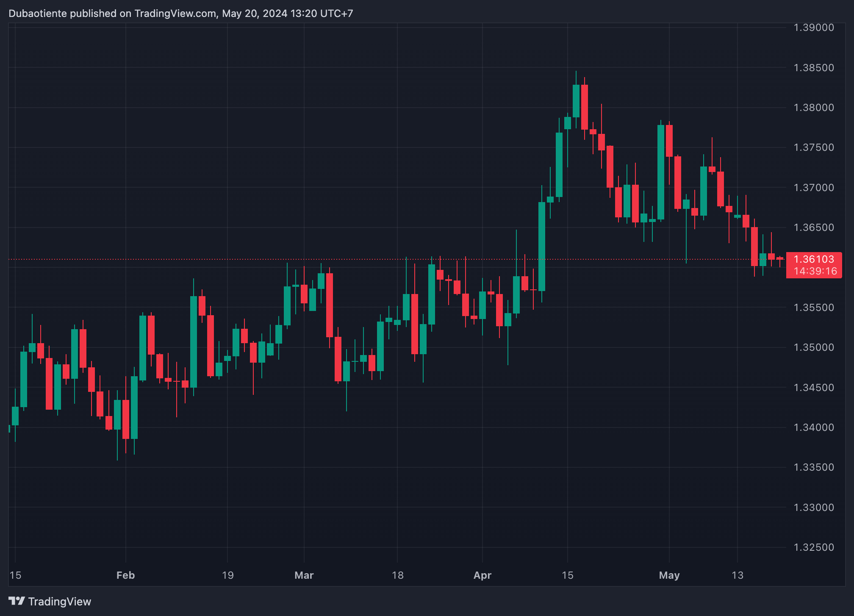Click the 1.37500 price axis label
The image size is (854, 616).
[x=814, y=147]
